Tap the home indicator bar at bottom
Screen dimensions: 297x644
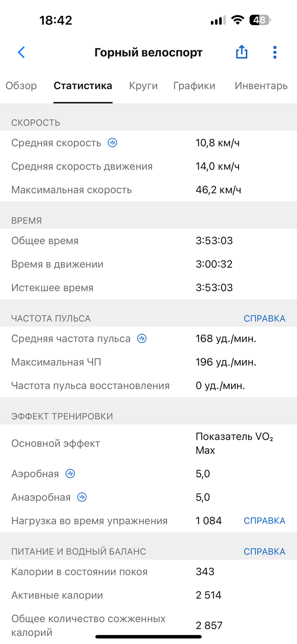(148, 636)
